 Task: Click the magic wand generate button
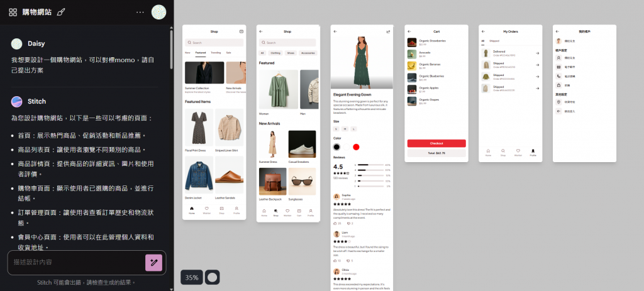(x=154, y=263)
